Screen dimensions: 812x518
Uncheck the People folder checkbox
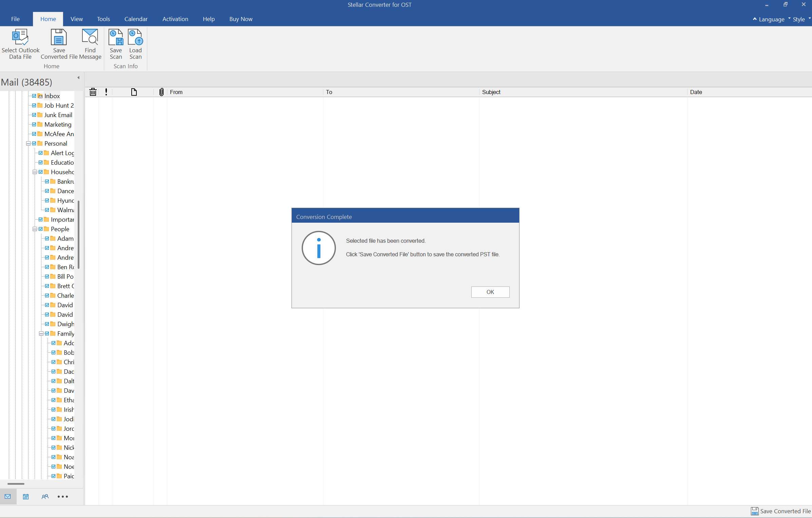(x=40, y=229)
